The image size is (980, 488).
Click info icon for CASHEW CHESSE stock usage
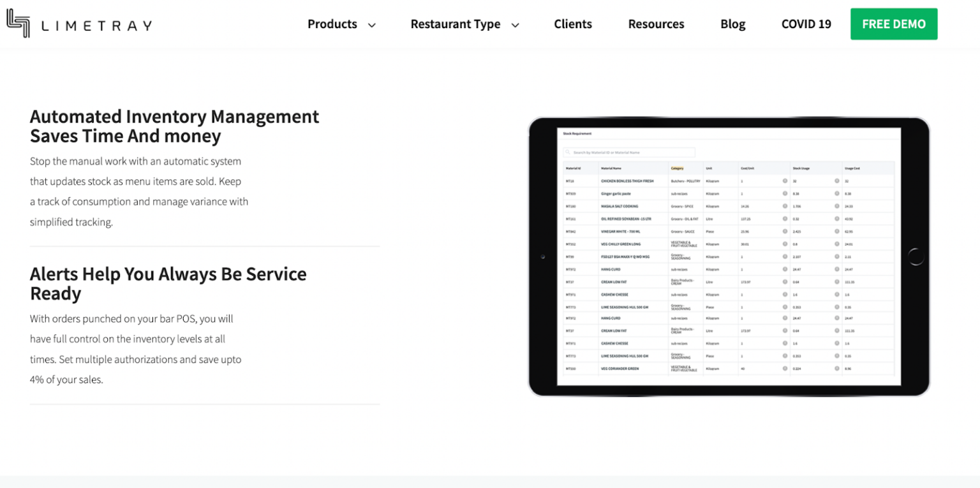(836, 295)
